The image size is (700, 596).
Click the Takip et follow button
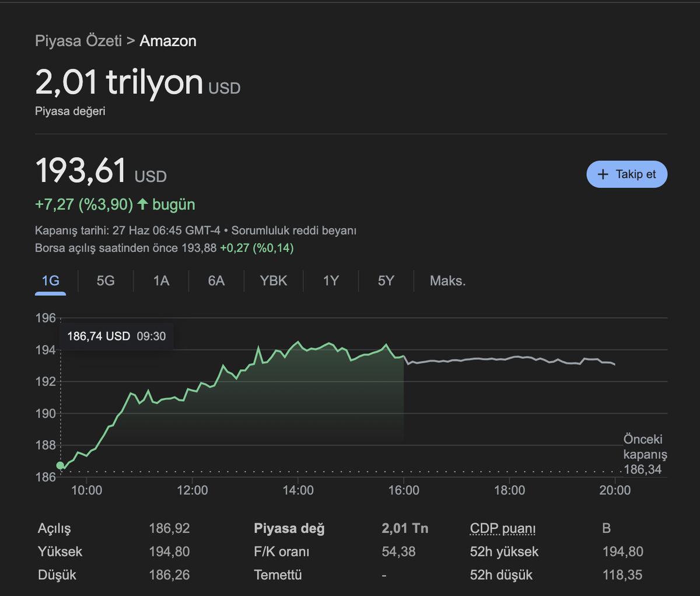tap(626, 174)
